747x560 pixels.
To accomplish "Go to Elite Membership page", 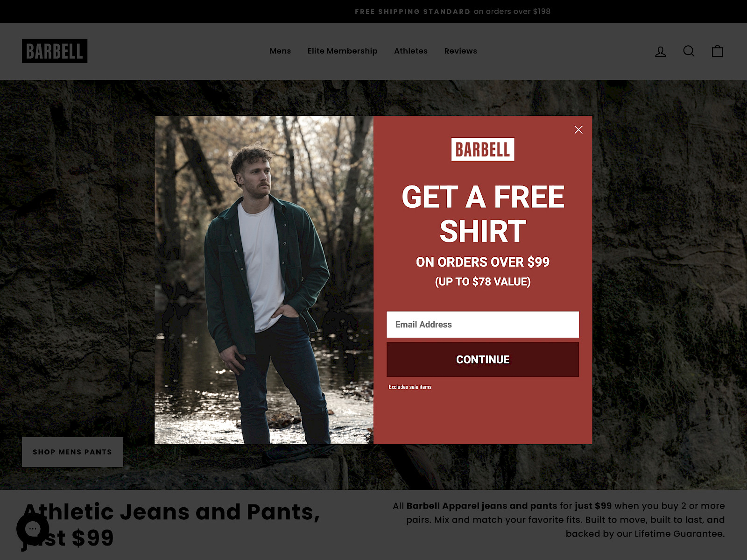I will pos(342,51).
